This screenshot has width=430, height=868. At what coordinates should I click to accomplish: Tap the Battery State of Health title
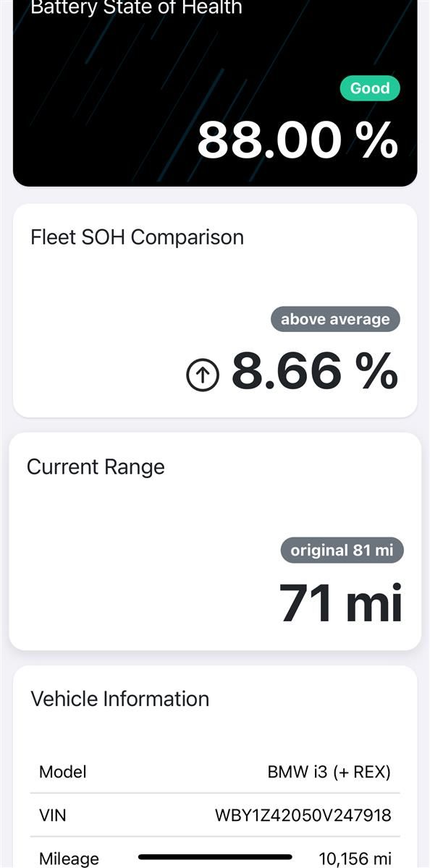tap(136, 8)
